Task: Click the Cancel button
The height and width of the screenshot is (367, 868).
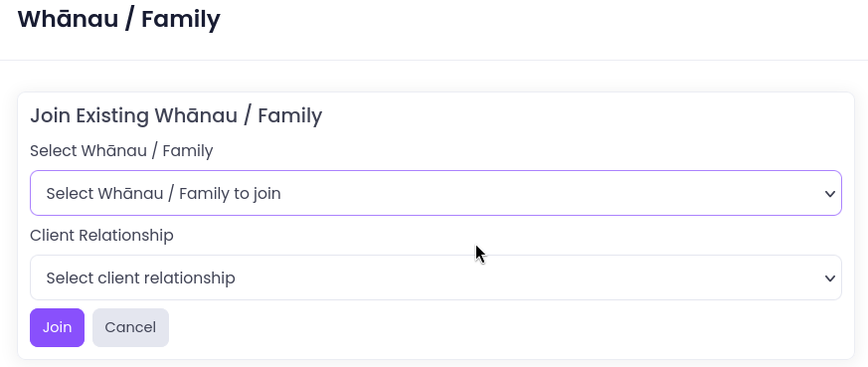Action: point(130,327)
